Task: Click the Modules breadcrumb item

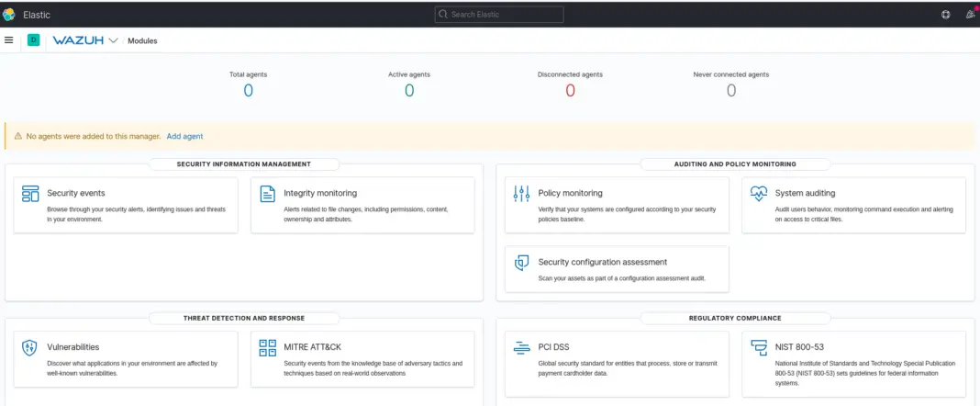Action: (142, 40)
